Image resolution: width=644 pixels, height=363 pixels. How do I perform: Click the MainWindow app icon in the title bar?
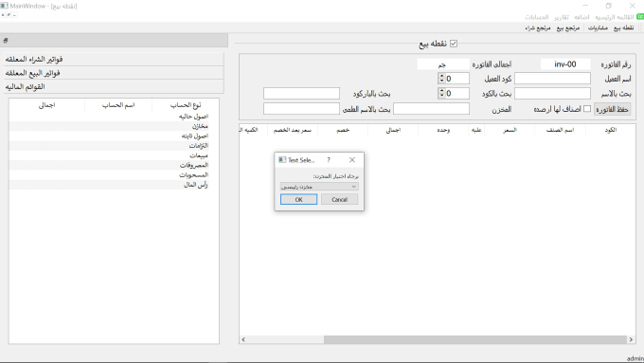tap(4, 6)
